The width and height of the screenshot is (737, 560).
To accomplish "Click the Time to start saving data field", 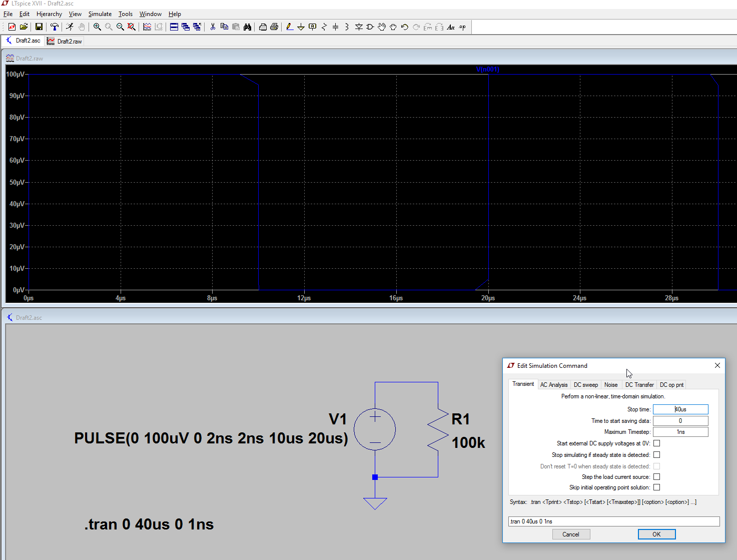I will tap(680, 421).
